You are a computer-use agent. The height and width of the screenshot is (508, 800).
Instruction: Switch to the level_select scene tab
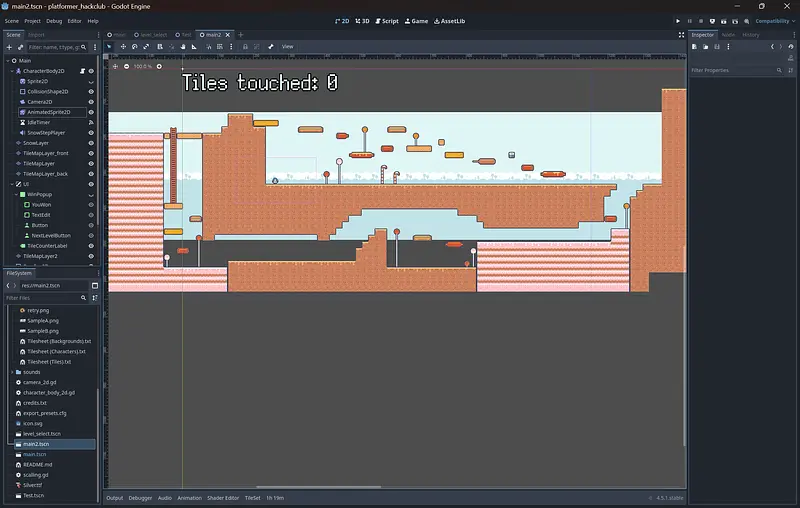151,34
